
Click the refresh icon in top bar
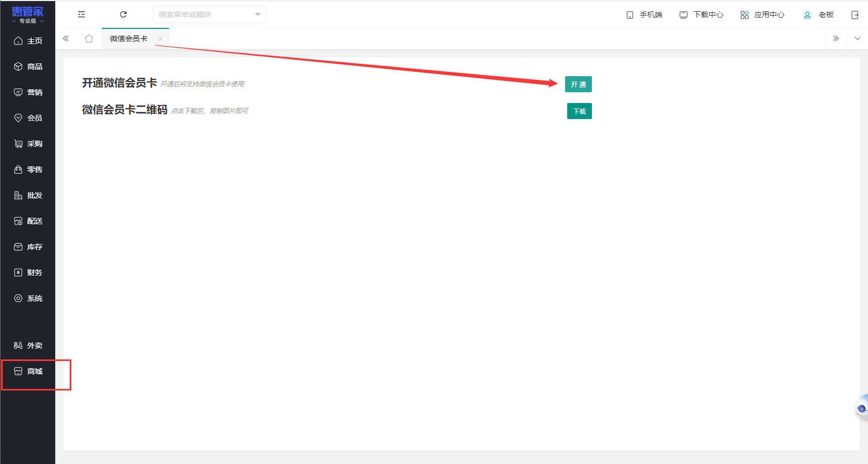pos(123,14)
